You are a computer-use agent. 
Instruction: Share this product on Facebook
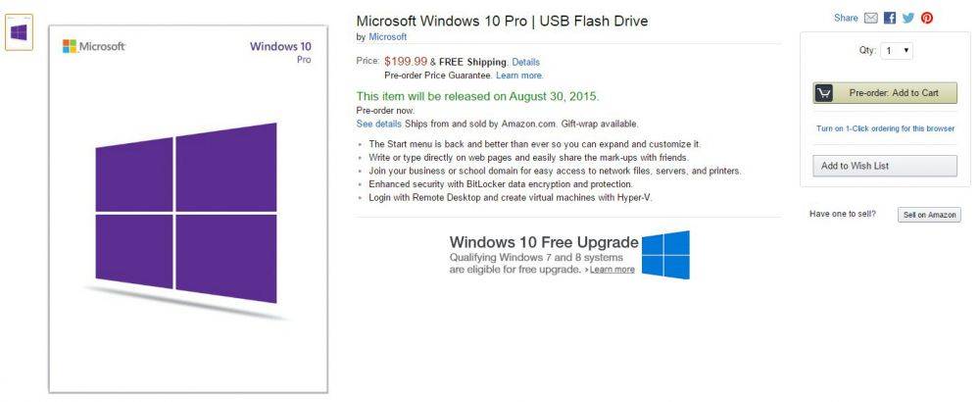[890, 18]
